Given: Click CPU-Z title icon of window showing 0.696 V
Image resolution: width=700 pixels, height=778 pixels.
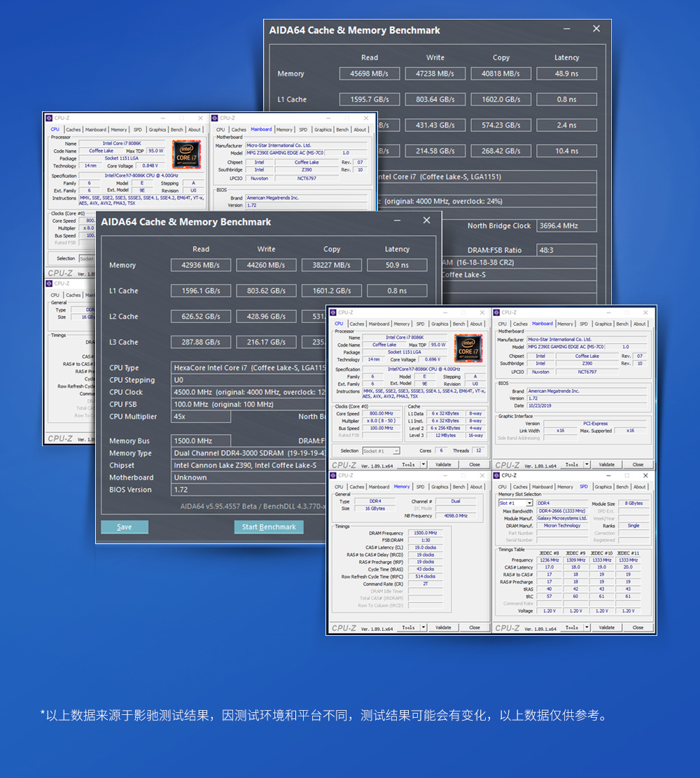Looking at the screenshot, I should coord(333,312).
